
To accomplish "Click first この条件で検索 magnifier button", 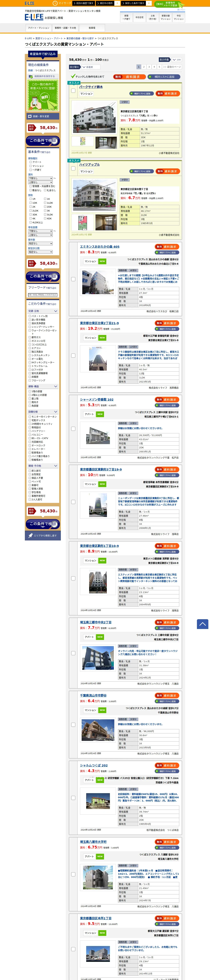I will click(x=43, y=141).
